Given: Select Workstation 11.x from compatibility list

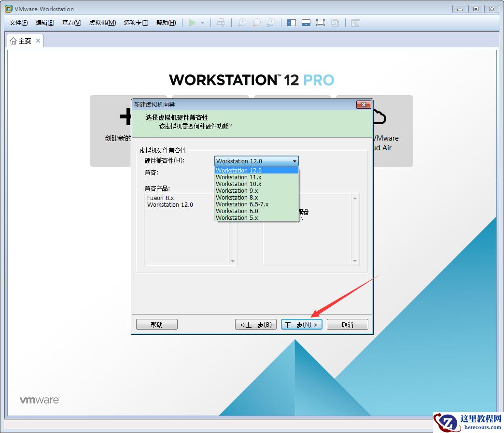Looking at the screenshot, I should [x=238, y=177].
